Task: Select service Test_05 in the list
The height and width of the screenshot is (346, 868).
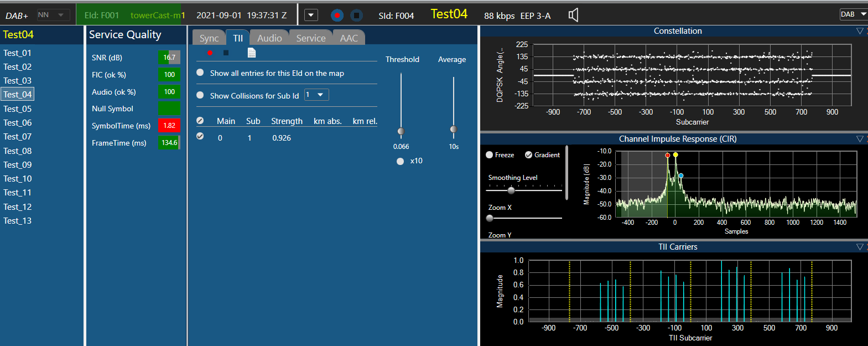Action: pos(17,109)
